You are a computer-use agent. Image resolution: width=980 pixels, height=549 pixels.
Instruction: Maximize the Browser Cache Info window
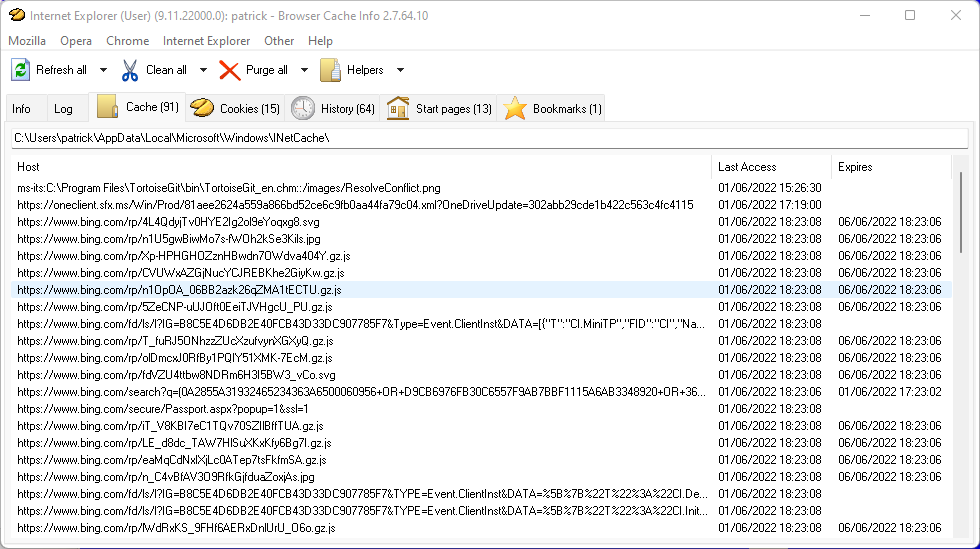910,15
